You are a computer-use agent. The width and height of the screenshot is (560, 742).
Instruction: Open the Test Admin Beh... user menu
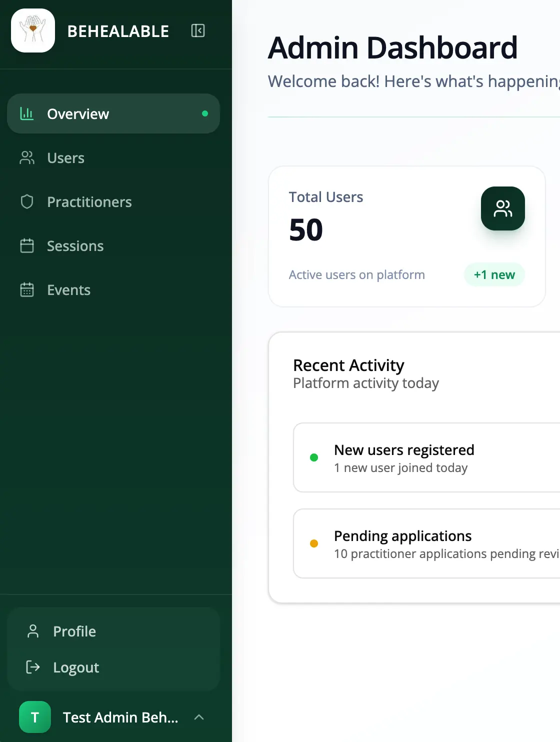pos(120,717)
